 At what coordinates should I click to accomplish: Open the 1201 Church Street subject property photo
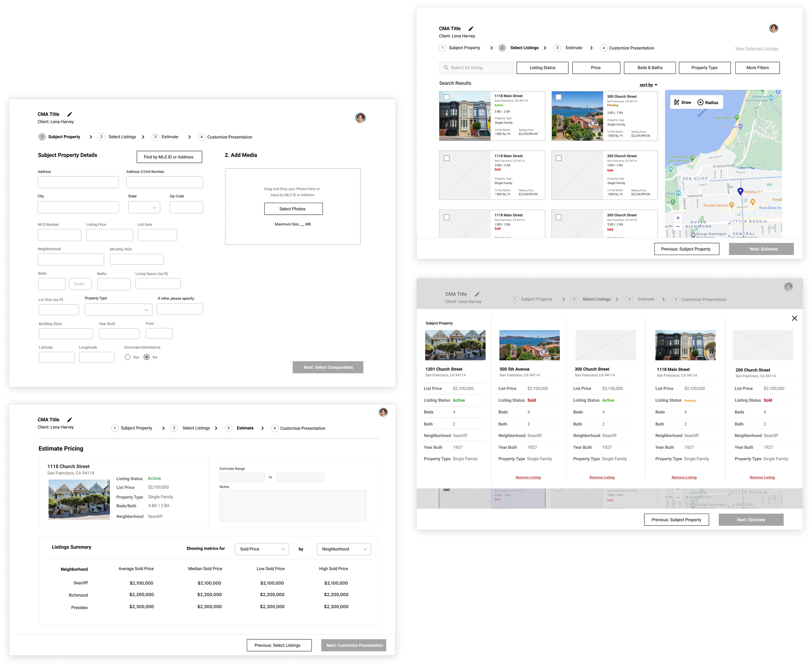[455, 345]
